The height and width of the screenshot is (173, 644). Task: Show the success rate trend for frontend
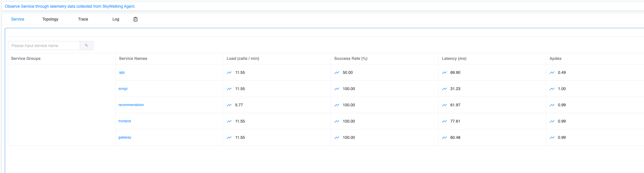pyautogui.click(x=337, y=121)
